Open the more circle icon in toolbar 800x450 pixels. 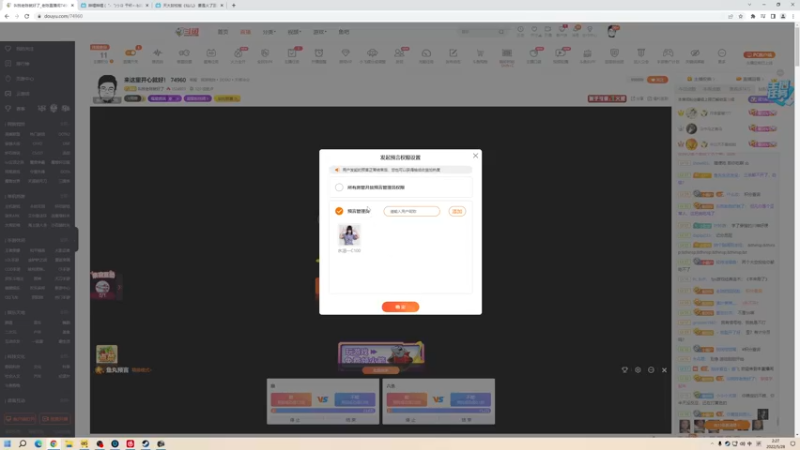coord(721,53)
